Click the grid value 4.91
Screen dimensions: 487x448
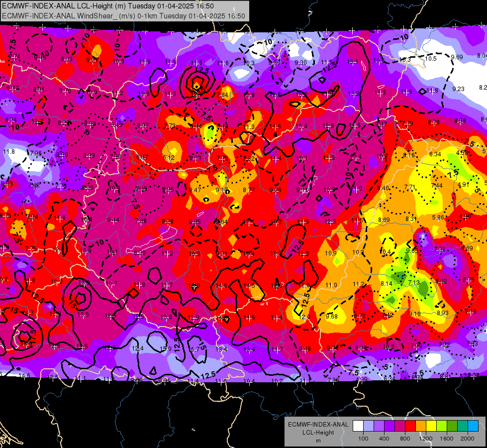pos(464,184)
